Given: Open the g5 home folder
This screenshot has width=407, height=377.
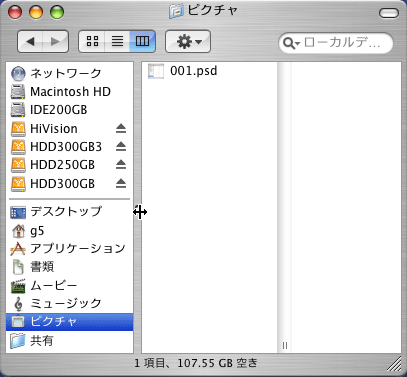Looking at the screenshot, I should [69, 231].
